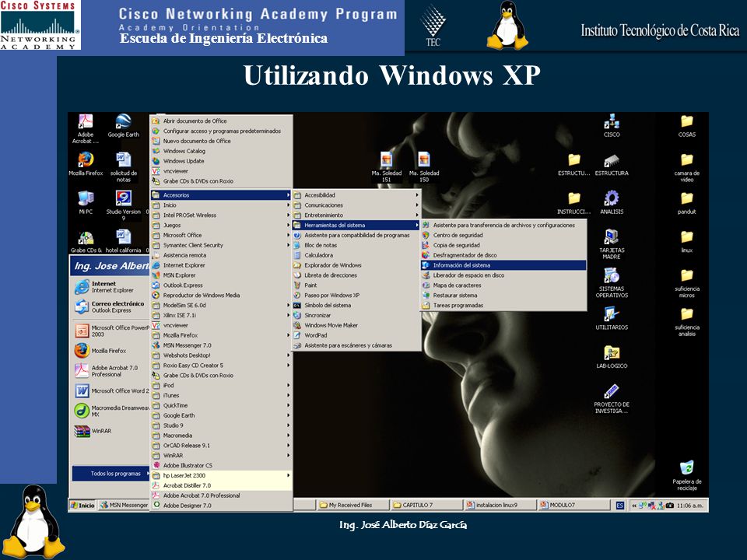
Task: Expand the Microsoft Office program group
Action: [x=221, y=235]
